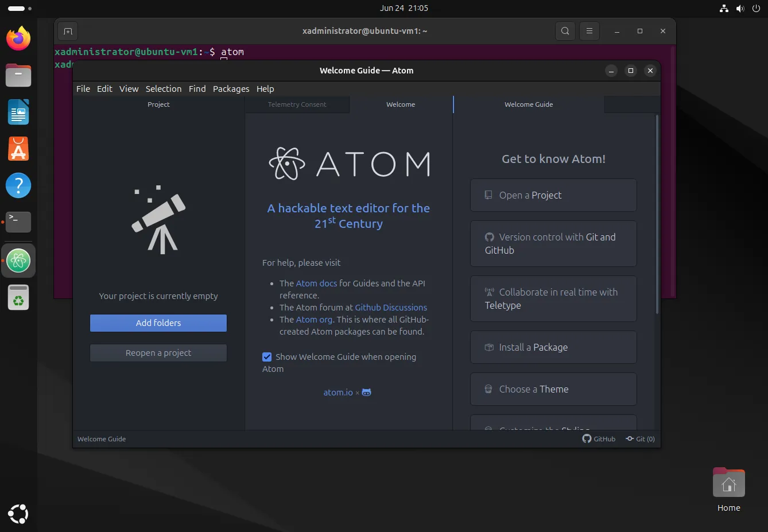Launch LibreOffice Writer from the dock
Image resolution: width=768 pixels, height=532 pixels.
coord(18,112)
